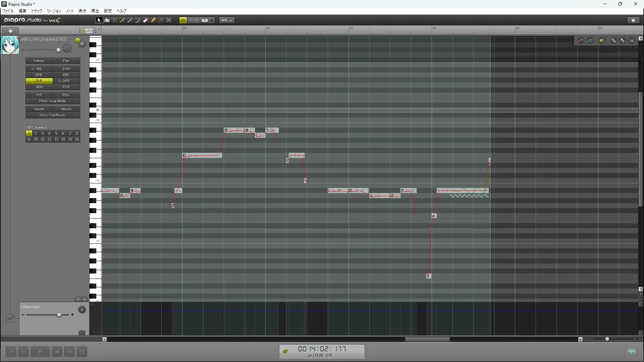Open the AUTO scroll mode dropdown
This screenshot has height=362, width=644.
tap(227, 20)
